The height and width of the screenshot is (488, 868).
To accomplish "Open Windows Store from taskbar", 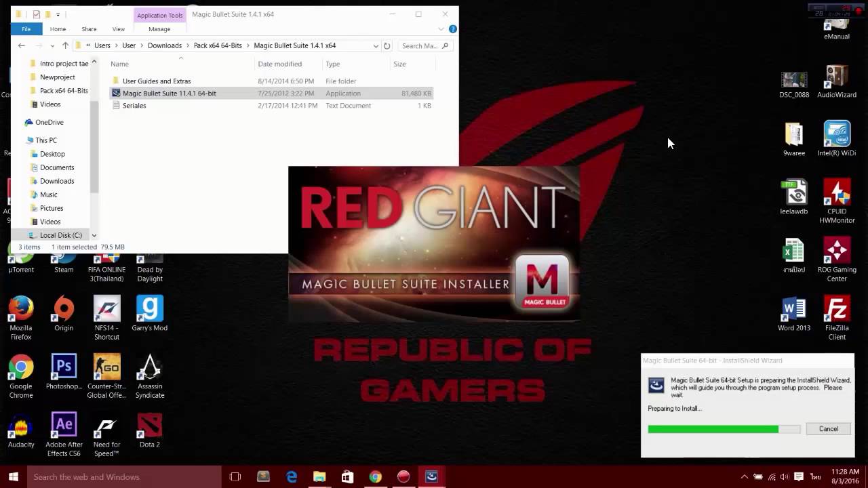I will [x=347, y=476].
